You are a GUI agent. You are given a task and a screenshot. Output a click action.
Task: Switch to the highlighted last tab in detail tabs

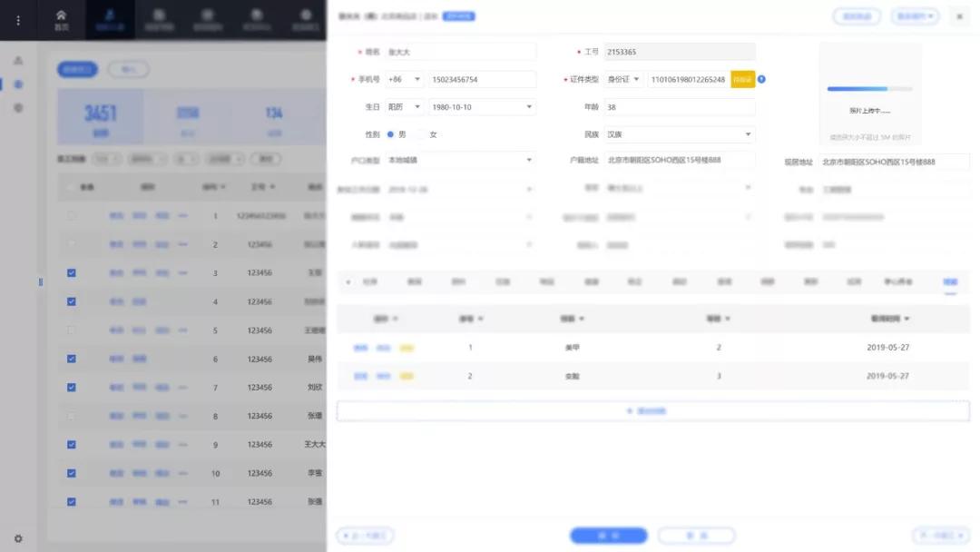coord(950,282)
